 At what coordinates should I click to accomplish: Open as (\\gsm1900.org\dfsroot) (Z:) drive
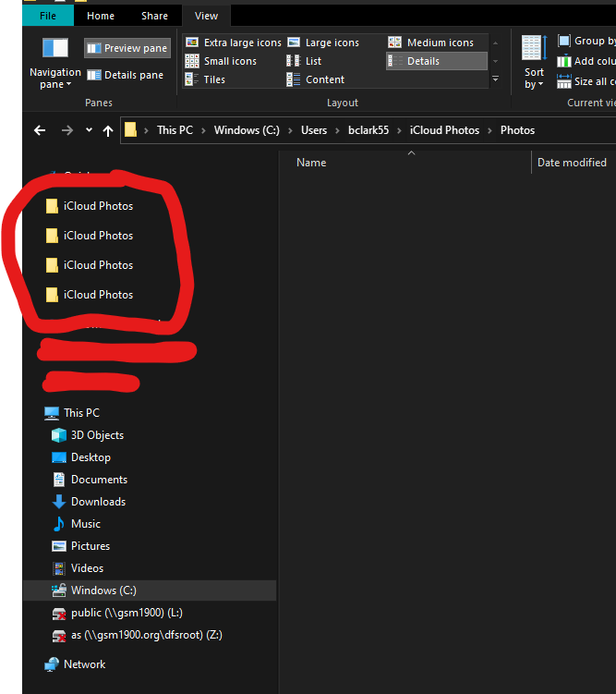[x=137, y=635]
